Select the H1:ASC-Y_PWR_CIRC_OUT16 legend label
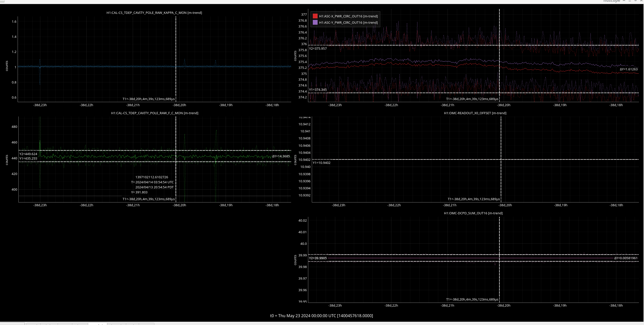The height and width of the screenshot is (325, 644). click(348, 22)
